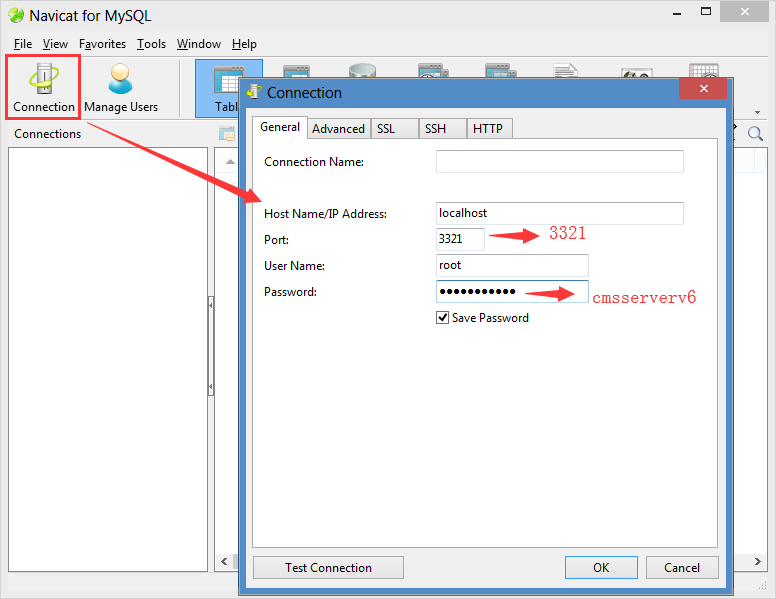Screen dimensions: 776x599
Task: Minimize the Navicat window
Action: [x=677, y=12]
